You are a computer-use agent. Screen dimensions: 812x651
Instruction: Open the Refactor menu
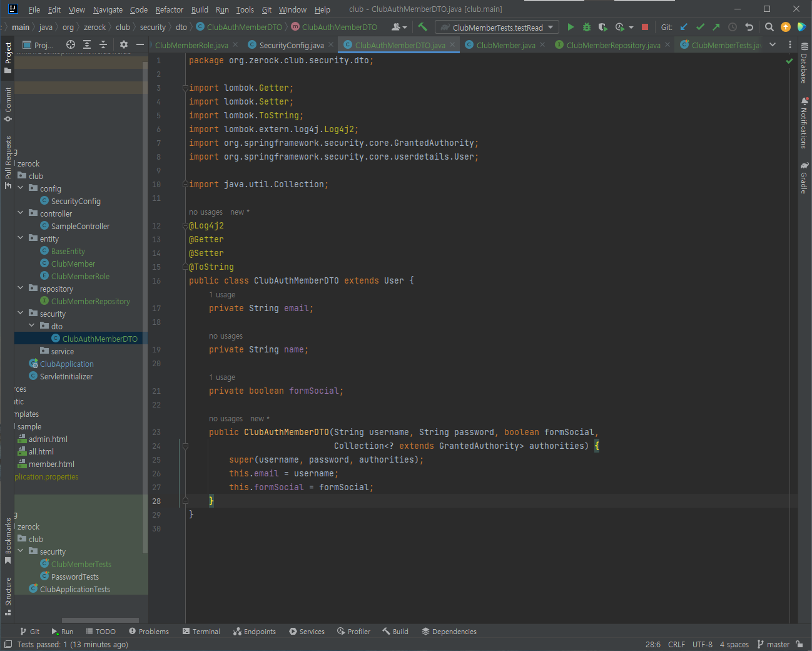(x=170, y=9)
